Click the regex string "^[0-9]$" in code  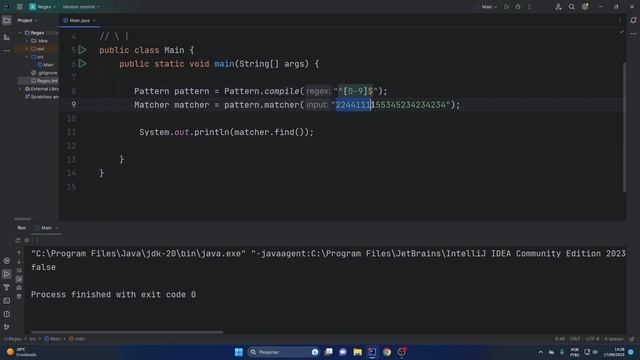356,91
